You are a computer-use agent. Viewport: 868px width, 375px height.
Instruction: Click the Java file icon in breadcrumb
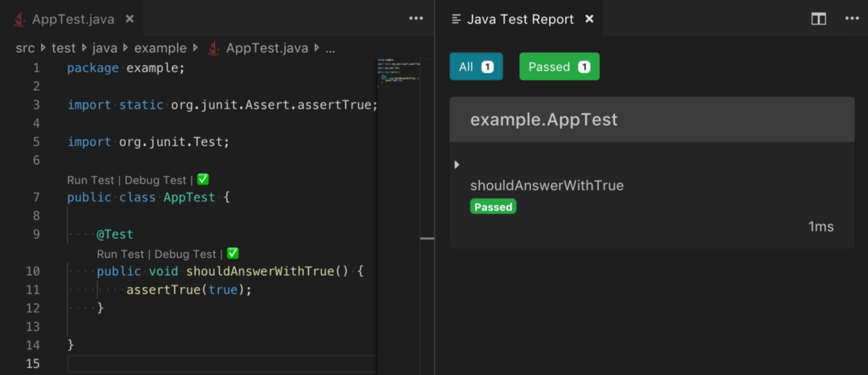tap(213, 48)
